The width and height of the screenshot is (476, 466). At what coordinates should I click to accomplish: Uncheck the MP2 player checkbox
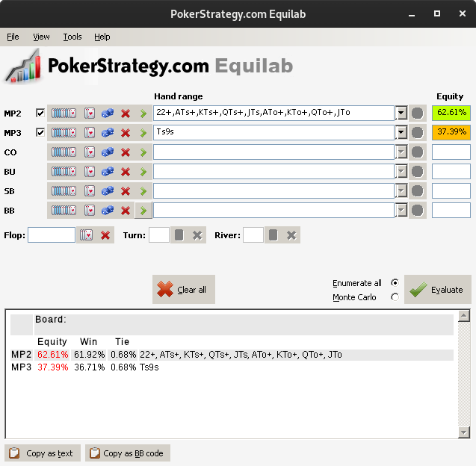pos(40,113)
